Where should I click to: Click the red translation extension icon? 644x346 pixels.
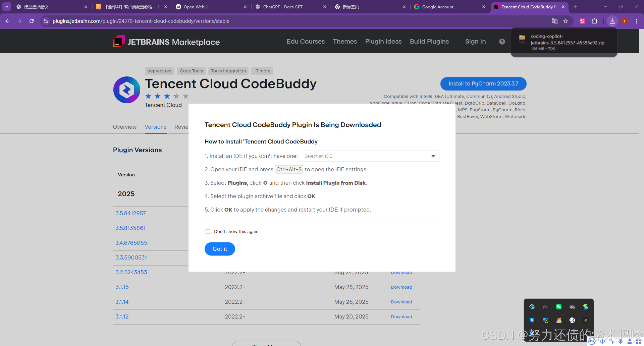point(582,21)
